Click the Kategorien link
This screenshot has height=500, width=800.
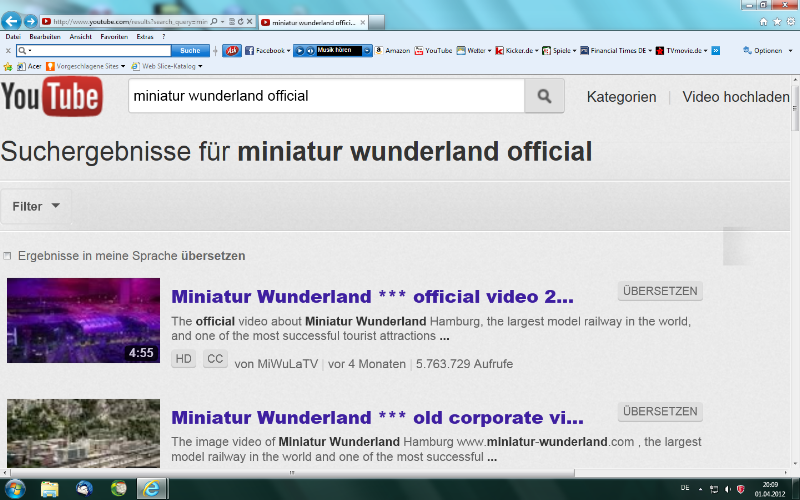pyautogui.click(x=621, y=97)
